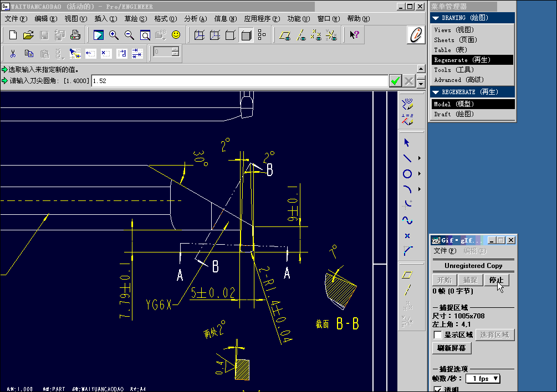
Task: Cancel input with the X button
Action: click(409, 81)
